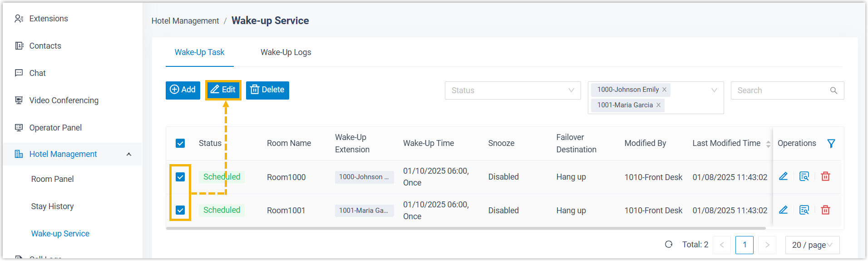Click the filter funnel icon in Operations header
This screenshot has width=868, height=261.
tap(831, 144)
